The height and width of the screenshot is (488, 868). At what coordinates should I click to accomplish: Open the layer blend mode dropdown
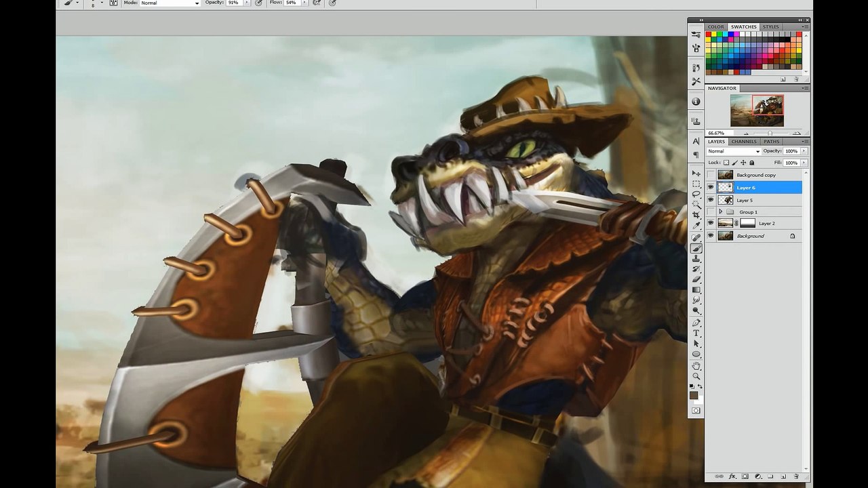(733, 151)
